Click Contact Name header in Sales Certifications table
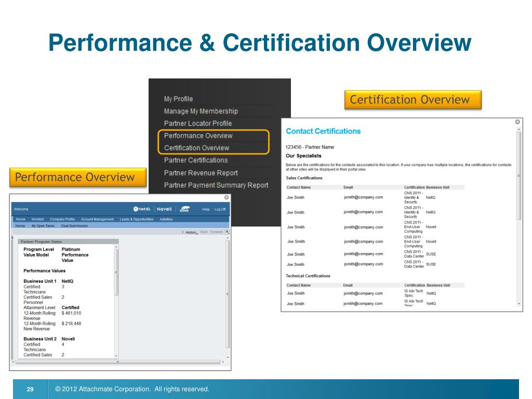Screen dimensions: 532x399 pos(299,187)
